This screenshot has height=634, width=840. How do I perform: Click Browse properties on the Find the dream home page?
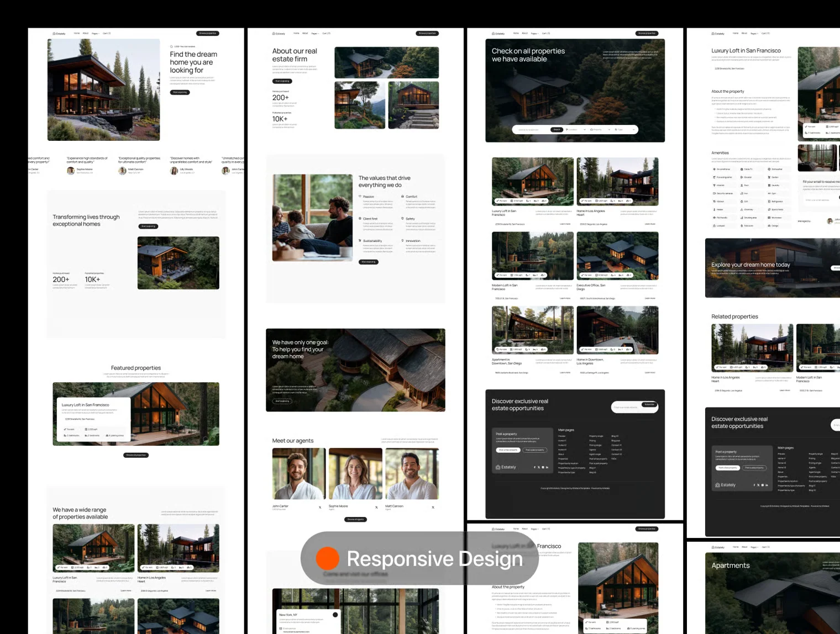tap(208, 33)
